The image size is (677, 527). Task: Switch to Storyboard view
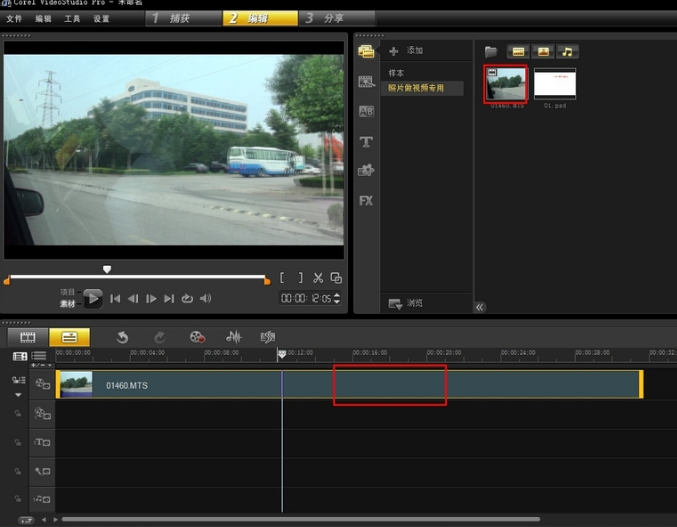[x=28, y=337]
